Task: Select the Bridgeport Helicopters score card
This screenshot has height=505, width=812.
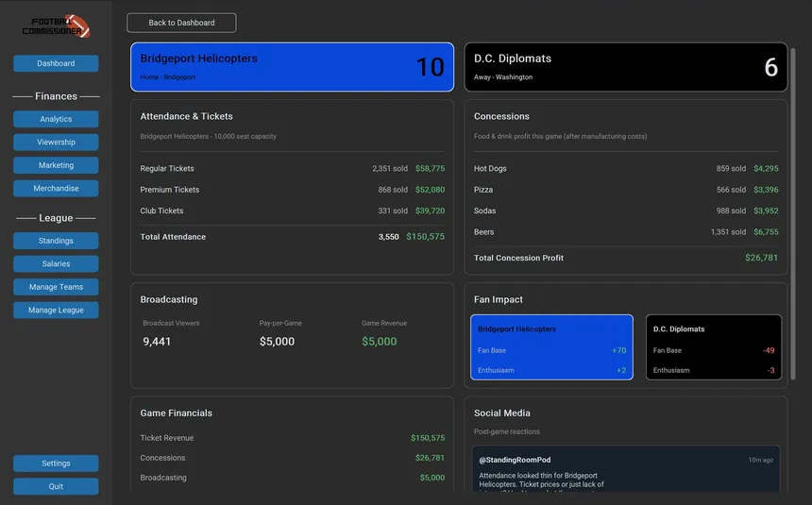Action: click(292, 67)
